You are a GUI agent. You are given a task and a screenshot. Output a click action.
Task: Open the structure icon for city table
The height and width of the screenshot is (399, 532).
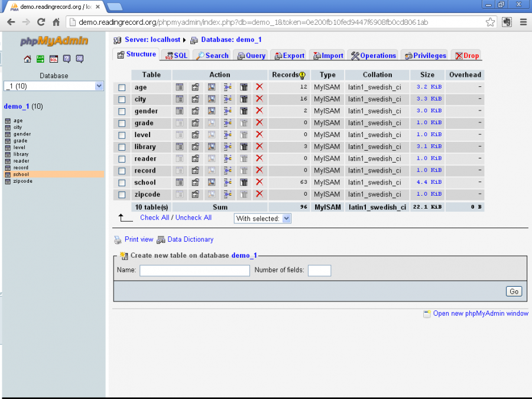195,99
